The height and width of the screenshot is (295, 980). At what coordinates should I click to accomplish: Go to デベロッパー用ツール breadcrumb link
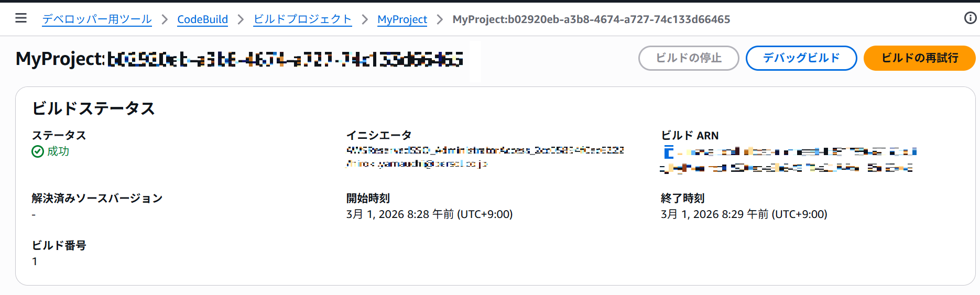97,19
